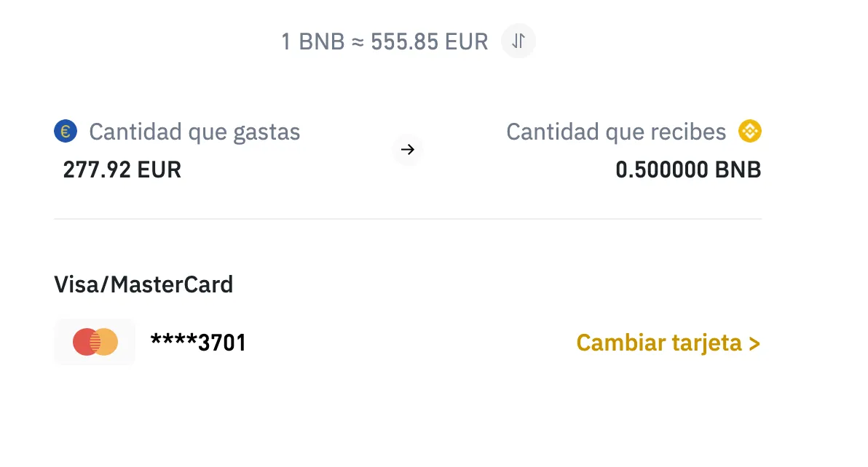
Task: Click the EUR code after 277.92
Action: pos(159,170)
